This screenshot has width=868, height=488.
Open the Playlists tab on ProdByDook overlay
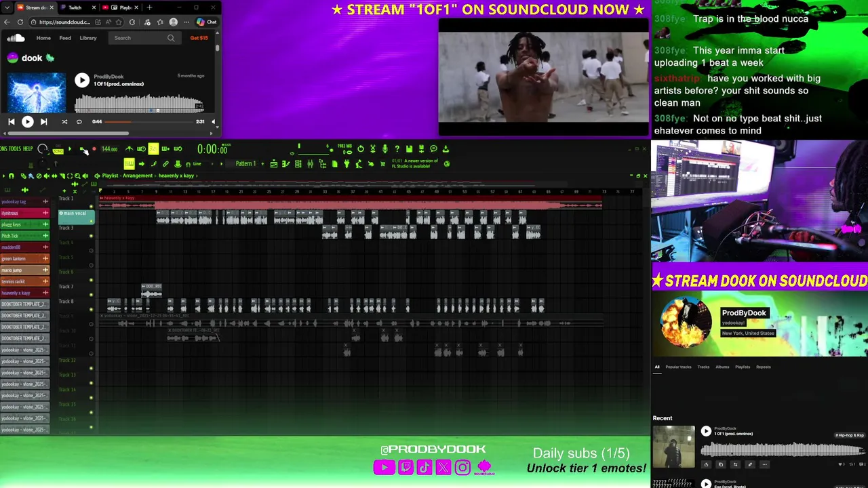743,367
